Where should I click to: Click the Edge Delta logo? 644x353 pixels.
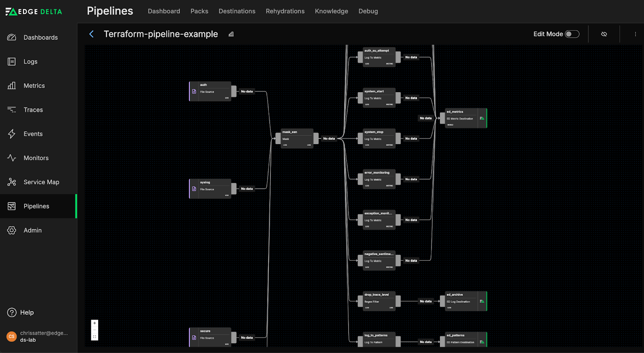coord(34,12)
